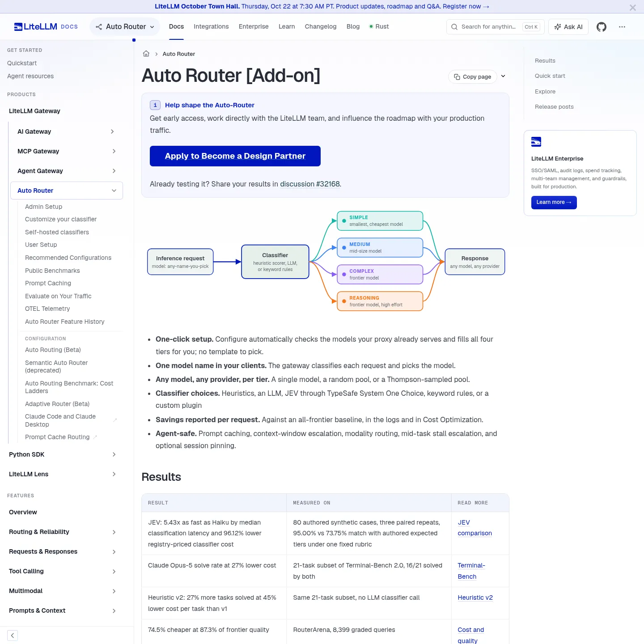This screenshot has width=644, height=644.
Task: Click the LiteLLM Docs logo
Action: [x=46, y=27]
